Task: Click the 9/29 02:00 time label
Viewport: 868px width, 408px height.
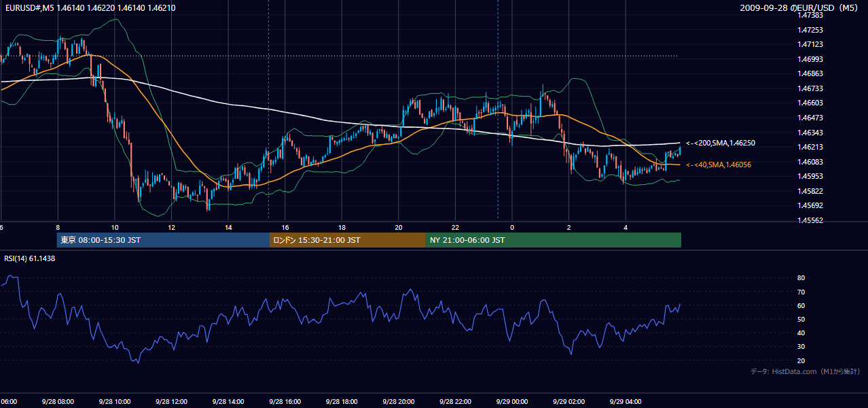Action: point(569,401)
